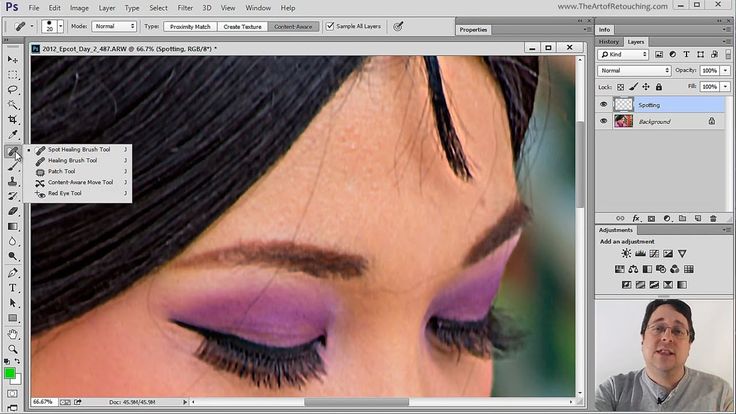Viewport: 736px width, 414px height.
Task: Toggle Lock position
Action: click(646, 87)
